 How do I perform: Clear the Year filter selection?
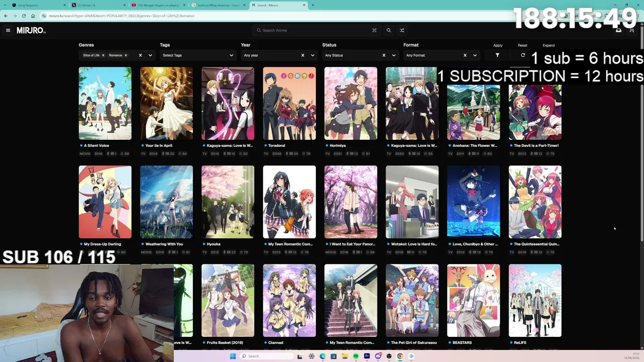(302, 55)
